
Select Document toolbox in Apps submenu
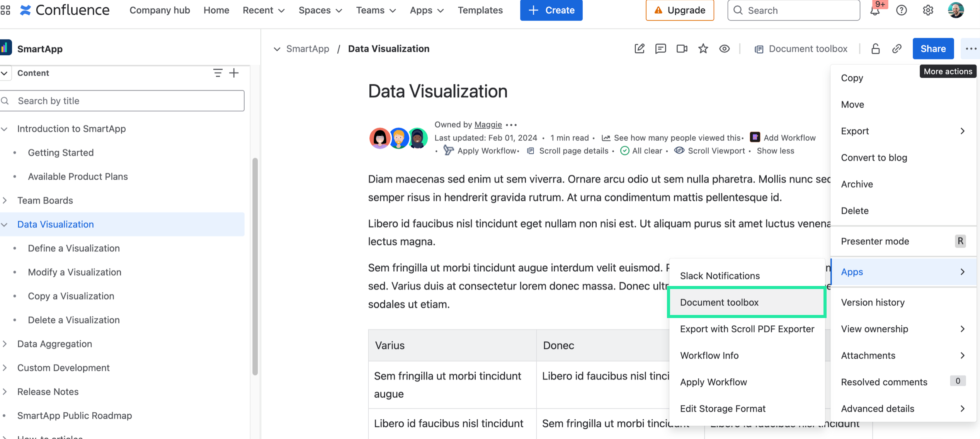719,302
